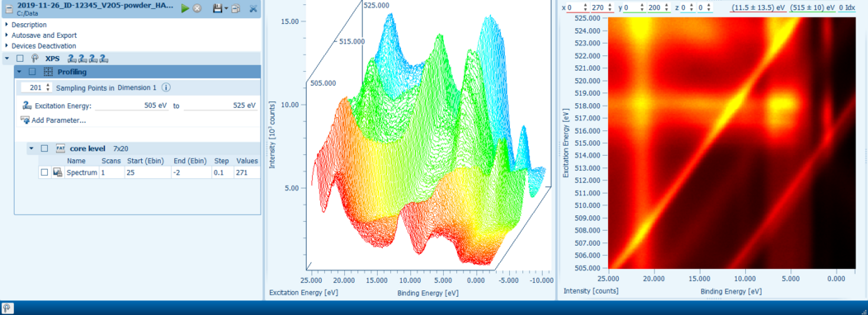Toggle the XPS group checkbox
The width and height of the screenshot is (868, 315).
[20, 59]
